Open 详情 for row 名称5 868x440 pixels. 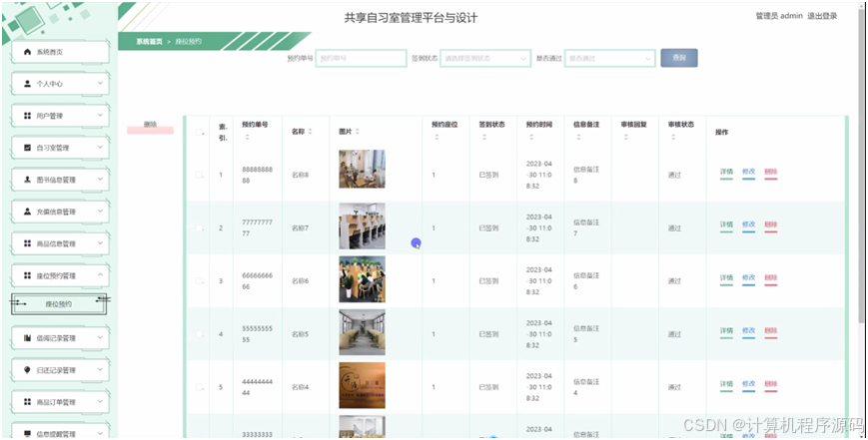coord(726,331)
